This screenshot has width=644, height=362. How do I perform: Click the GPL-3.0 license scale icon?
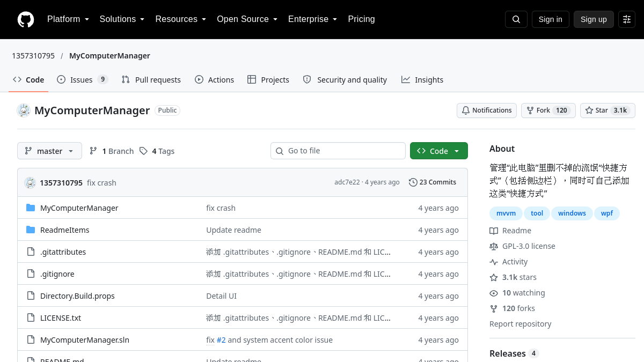pos(494,246)
